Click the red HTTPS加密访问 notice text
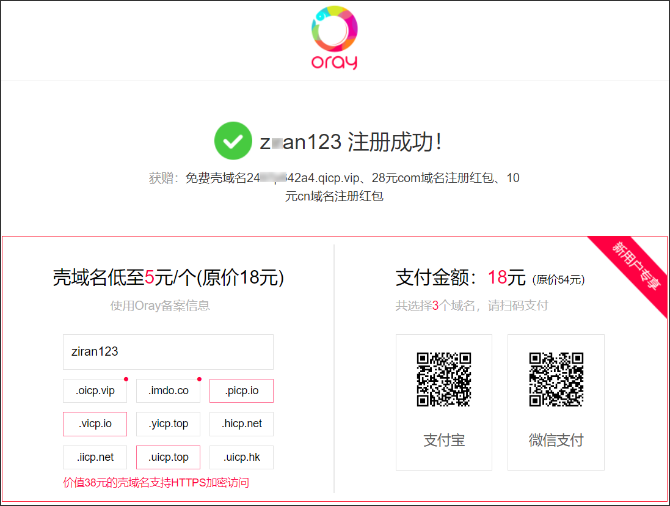The image size is (670, 506). [155, 483]
